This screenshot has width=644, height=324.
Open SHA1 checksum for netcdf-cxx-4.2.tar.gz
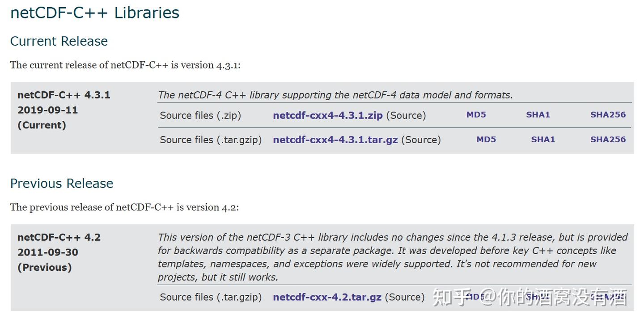pos(537,297)
